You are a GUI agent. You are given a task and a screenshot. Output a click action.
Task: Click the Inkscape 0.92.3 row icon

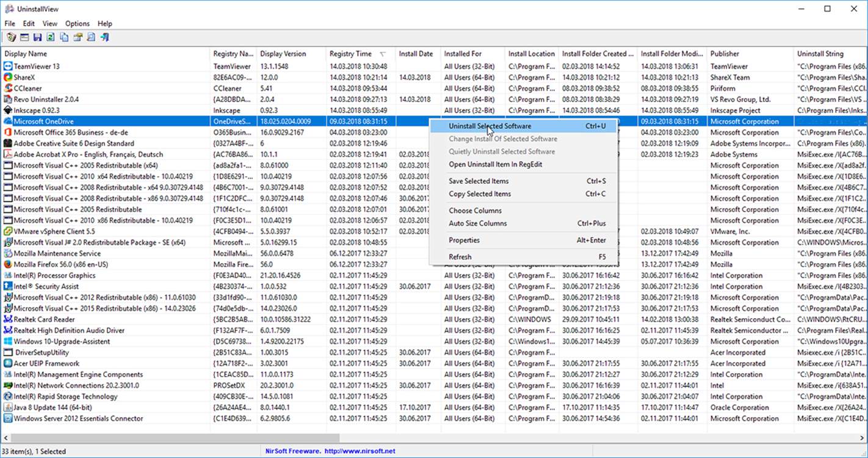[8, 111]
